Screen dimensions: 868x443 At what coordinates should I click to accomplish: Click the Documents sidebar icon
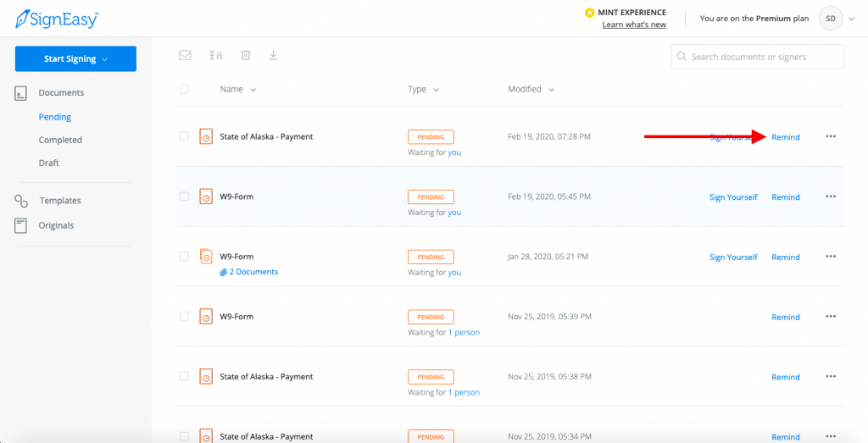click(20, 93)
